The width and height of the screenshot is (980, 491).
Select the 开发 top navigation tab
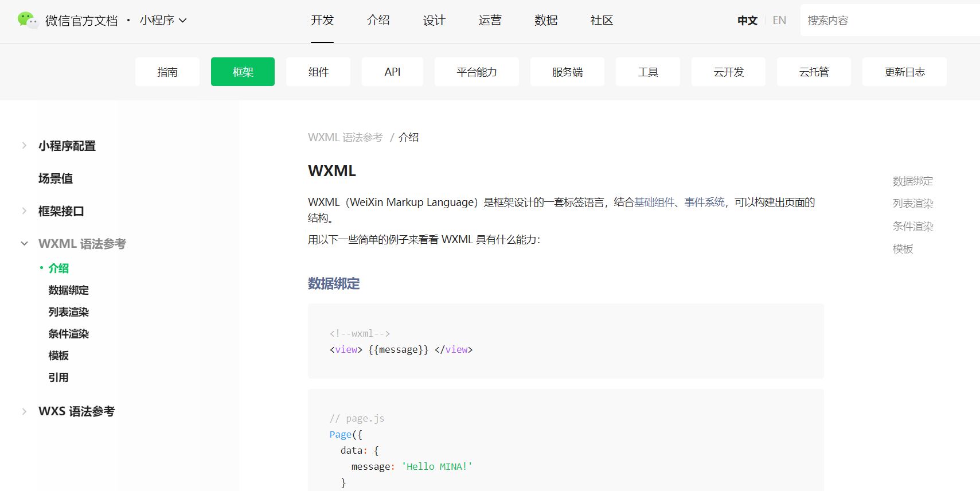[322, 20]
